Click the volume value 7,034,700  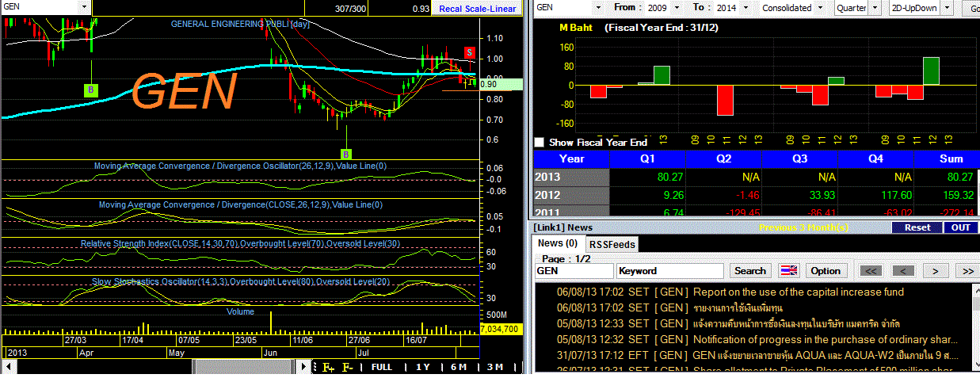(x=500, y=329)
